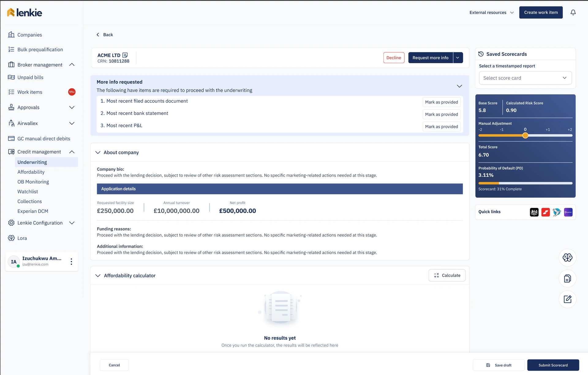Open OB Monitoring in sidebar

(x=33, y=182)
